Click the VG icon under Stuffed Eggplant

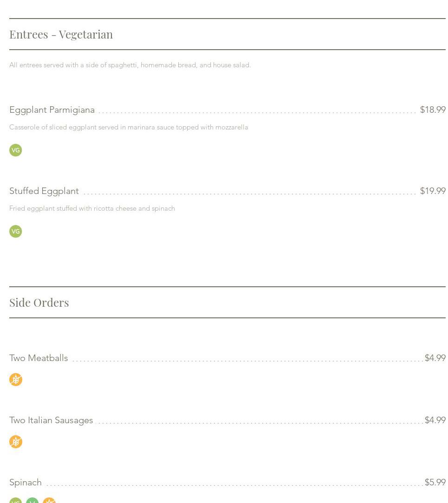15,231
